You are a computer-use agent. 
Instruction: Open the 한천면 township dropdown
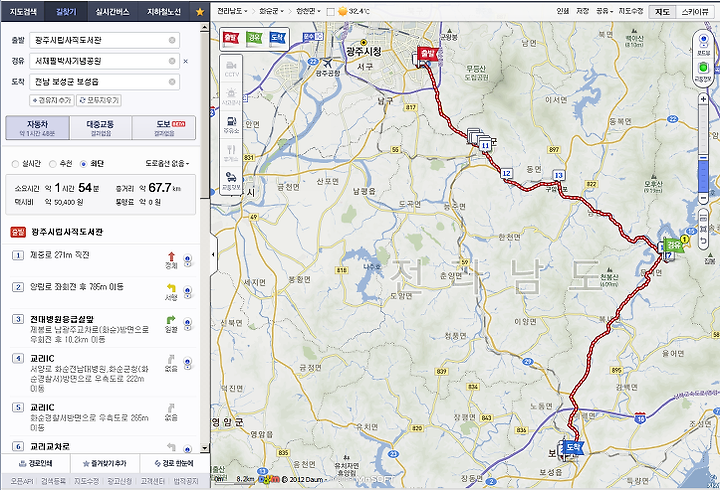[309, 11]
